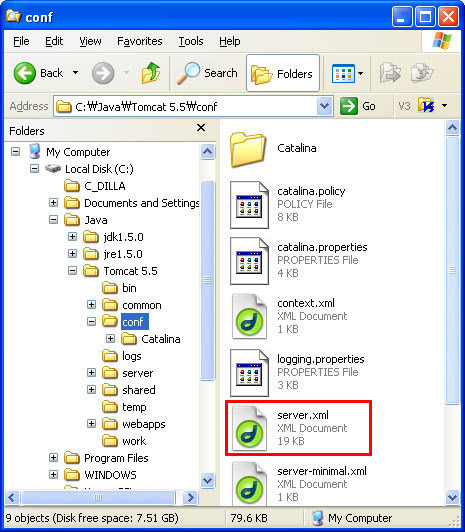Open the Forward history dropdown arrow
465x532 pixels.
click(126, 72)
